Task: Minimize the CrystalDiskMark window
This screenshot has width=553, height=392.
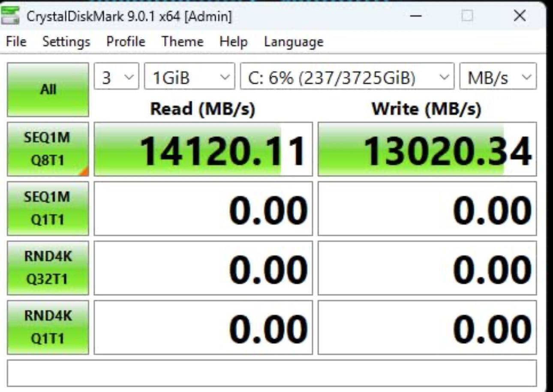Action: [415, 16]
